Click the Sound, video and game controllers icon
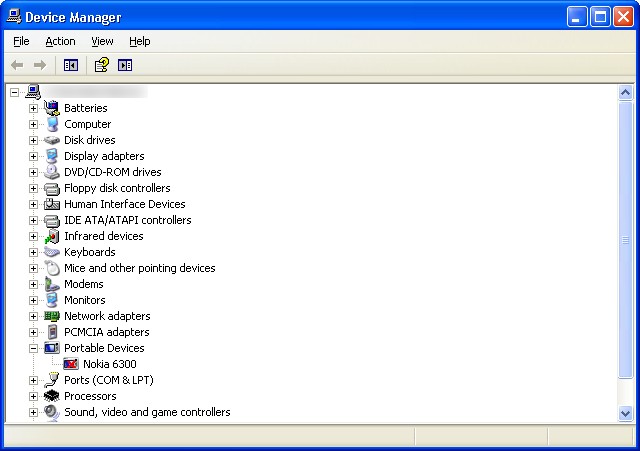The height and width of the screenshot is (451, 640). [52, 412]
